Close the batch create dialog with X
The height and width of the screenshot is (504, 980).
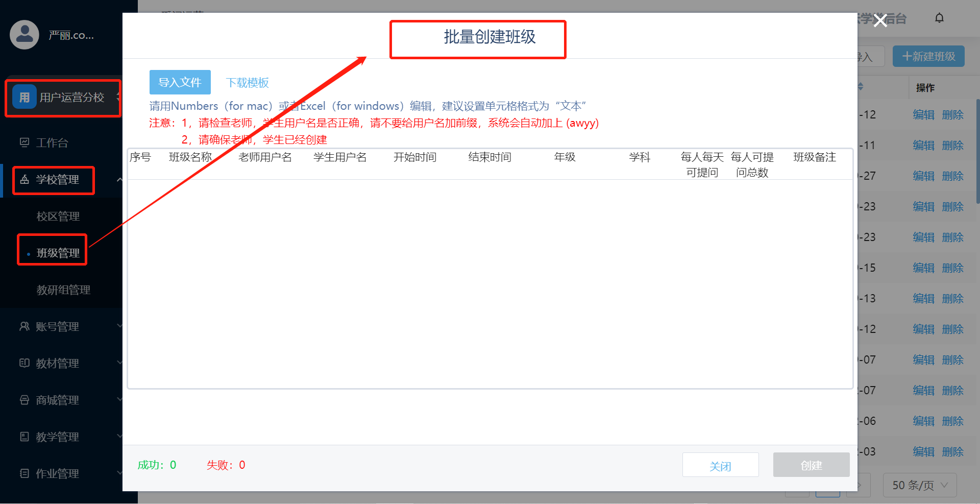[880, 20]
